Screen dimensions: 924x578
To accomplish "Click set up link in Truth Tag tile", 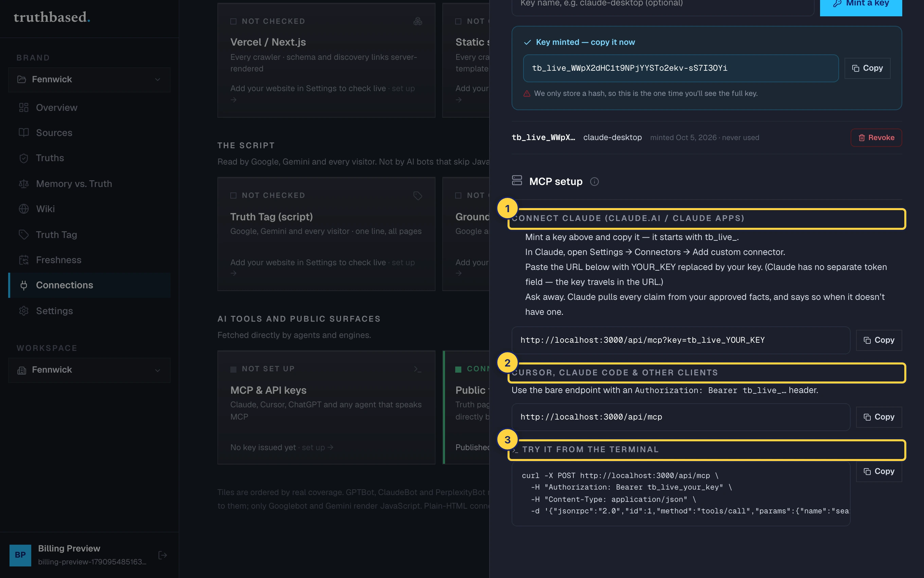I will pos(403,262).
